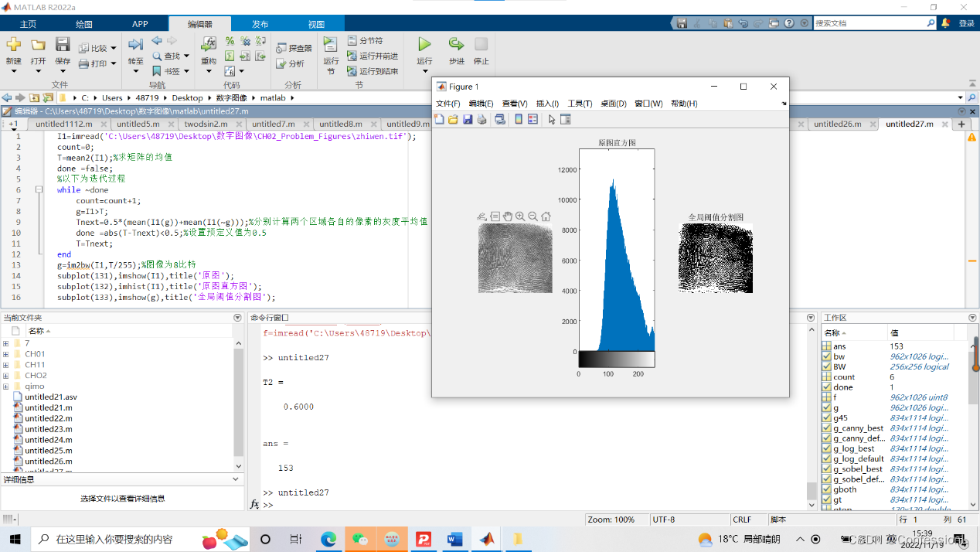The height and width of the screenshot is (552, 980).
Task: Collapse the while loop code fold
Action: 39,189
